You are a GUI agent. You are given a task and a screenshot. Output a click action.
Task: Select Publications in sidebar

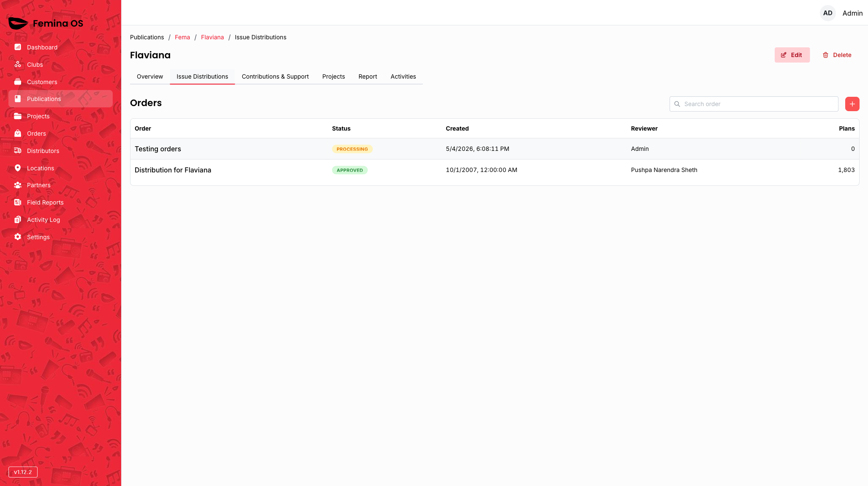[60, 98]
